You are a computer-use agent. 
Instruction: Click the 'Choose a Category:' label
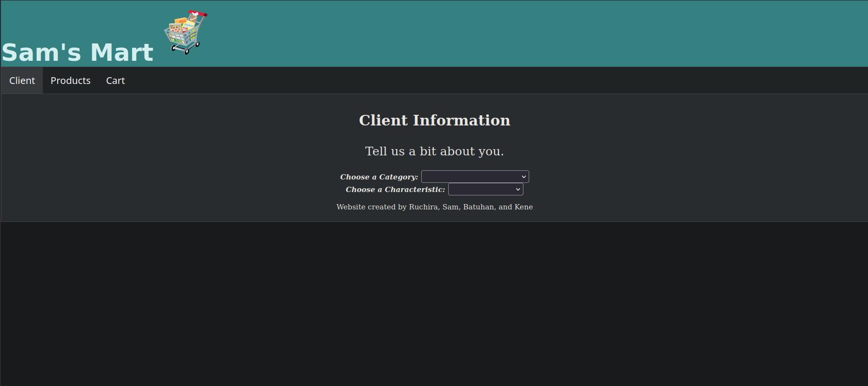[379, 177]
